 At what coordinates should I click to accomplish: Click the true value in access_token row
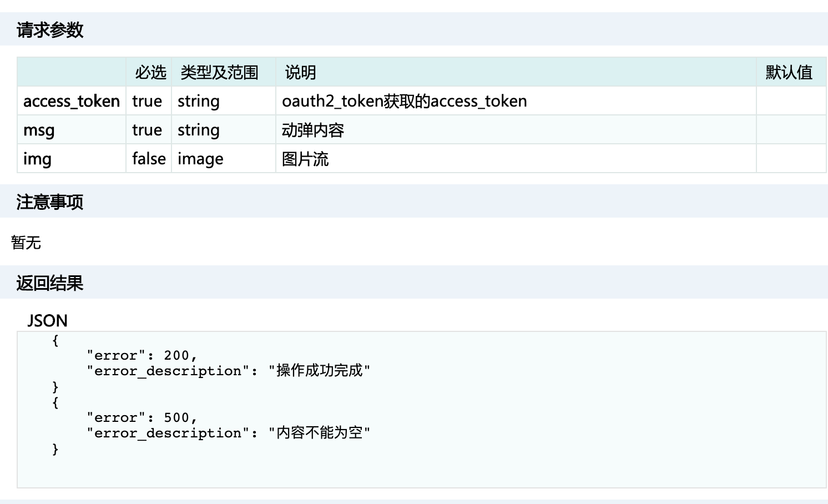(147, 101)
